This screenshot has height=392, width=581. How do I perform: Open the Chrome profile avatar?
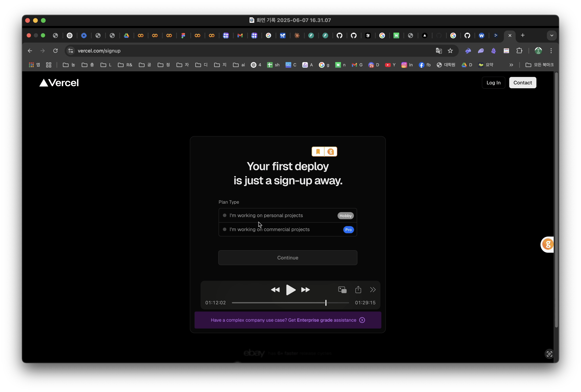[x=538, y=51]
